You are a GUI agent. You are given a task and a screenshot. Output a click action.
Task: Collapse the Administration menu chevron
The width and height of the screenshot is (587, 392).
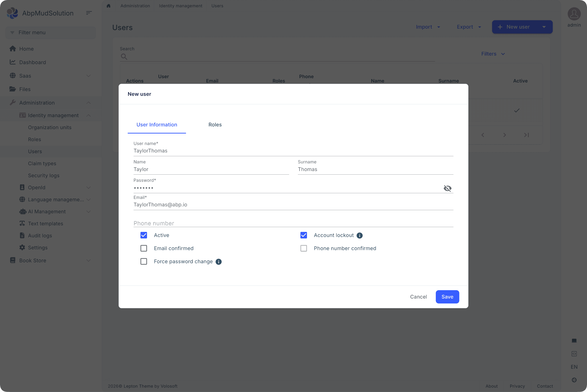pyautogui.click(x=89, y=103)
